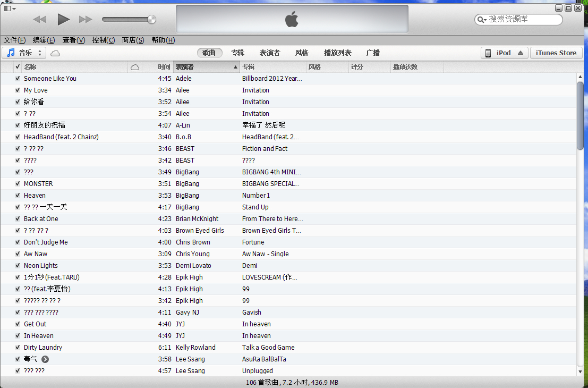Uncheck the Someone Like You checkbox
588x388 pixels.
coord(17,79)
